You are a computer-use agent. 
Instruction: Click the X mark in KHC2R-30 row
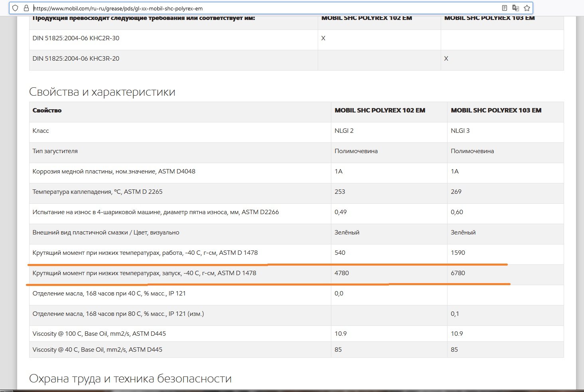(323, 38)
